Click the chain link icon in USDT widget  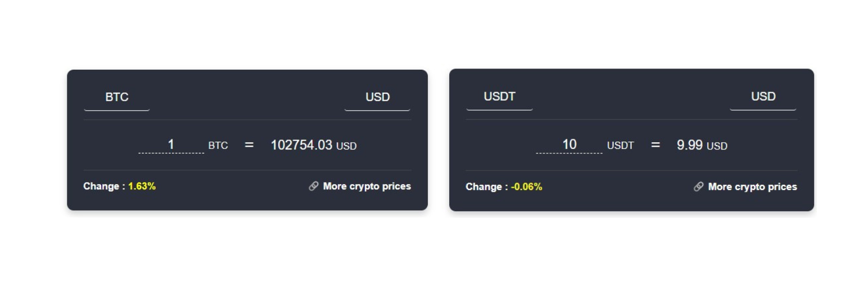click(x=699, y=187)
